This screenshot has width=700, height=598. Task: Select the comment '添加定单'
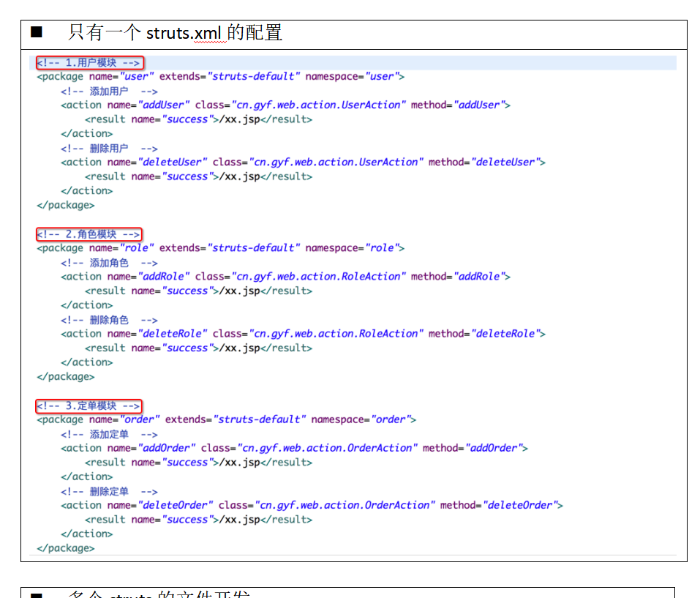[109, 435]
